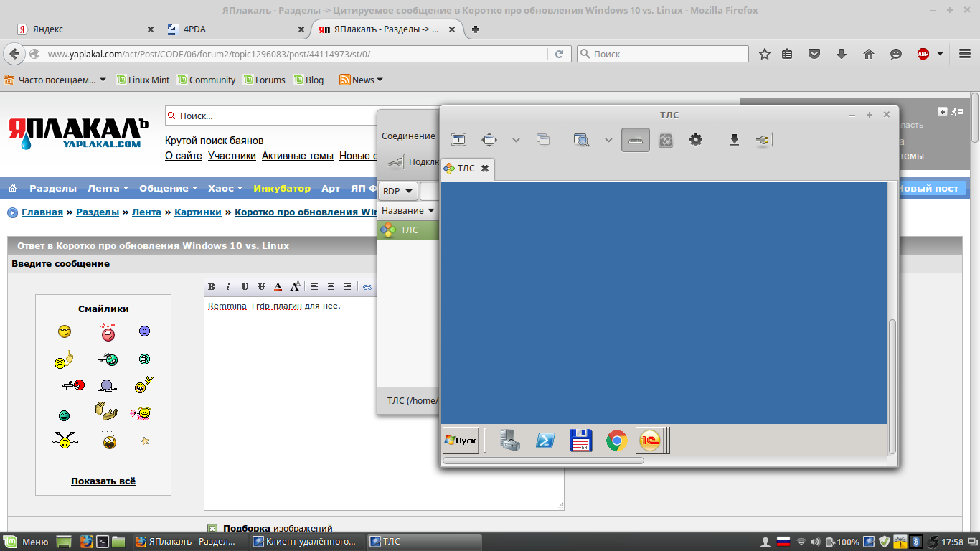Click the Bold formatting button in the editor

[212, 287]
